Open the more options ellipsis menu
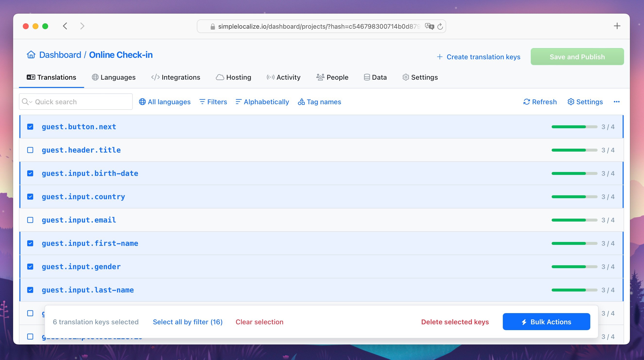Screen dimensions: 644x360 tap(617, 102)
